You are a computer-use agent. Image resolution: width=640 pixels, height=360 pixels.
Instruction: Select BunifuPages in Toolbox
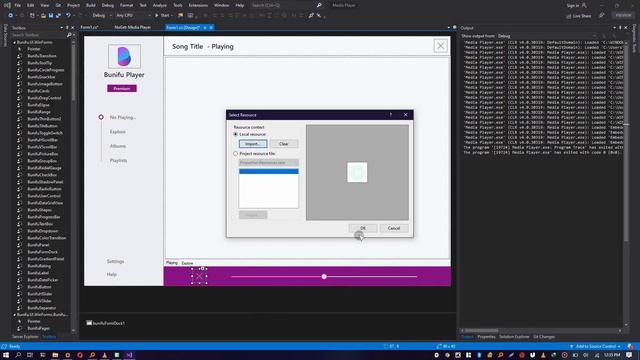[x=39, y=328]
